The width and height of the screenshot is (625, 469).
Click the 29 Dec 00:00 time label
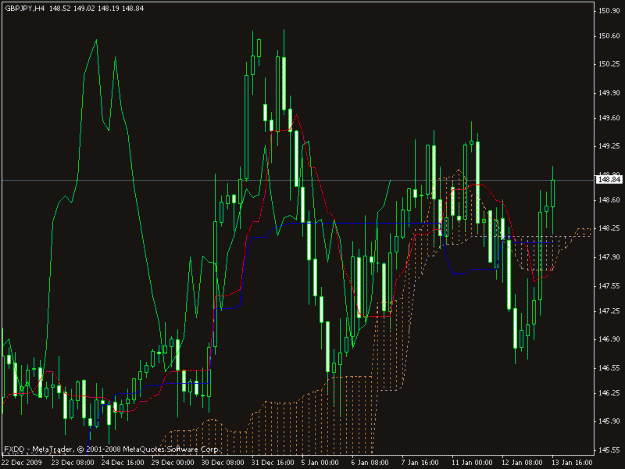tap(173, 463)
